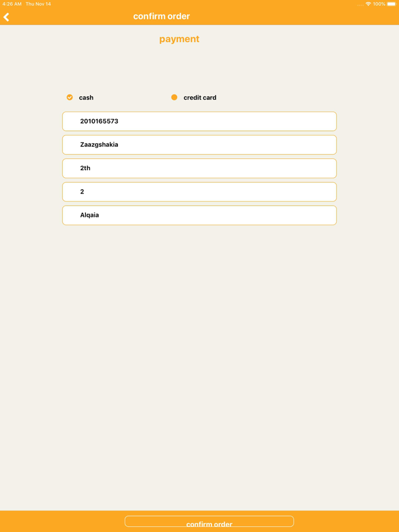Image resolution: width=399 pixels, height=532 pixels.
Task: Choose the credit card radio button
Action: [174, 97]
